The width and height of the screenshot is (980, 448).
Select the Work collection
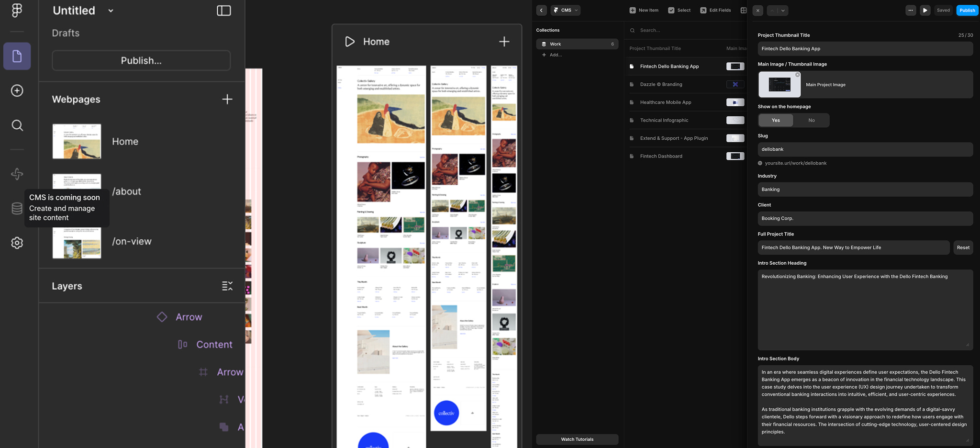[577, 44]
